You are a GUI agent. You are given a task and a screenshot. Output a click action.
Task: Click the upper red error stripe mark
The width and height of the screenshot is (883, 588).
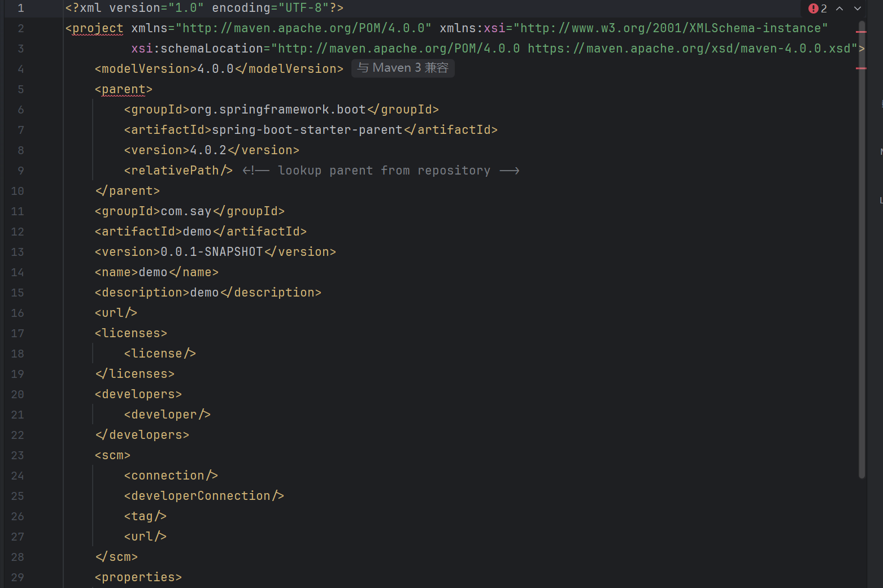(x=861, y=32)
